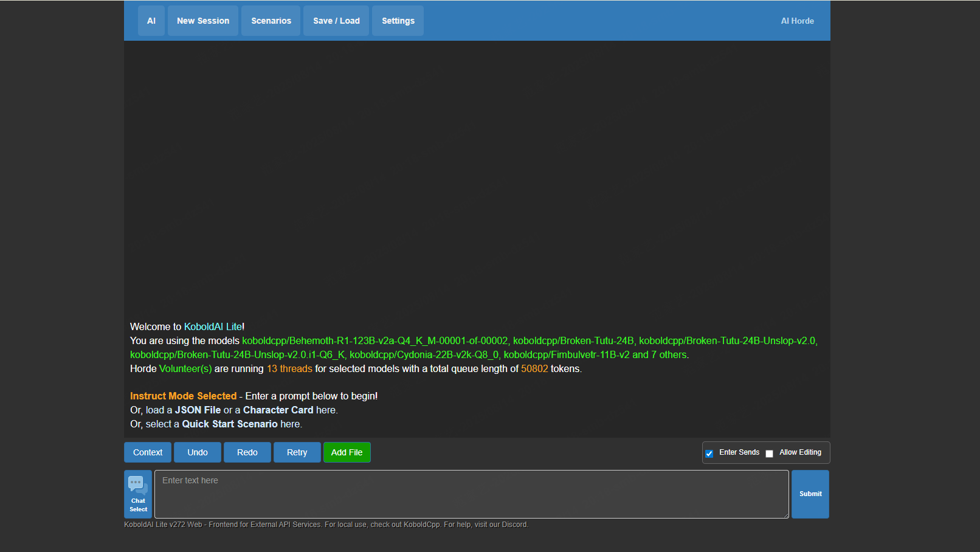Click the KoboldCpp footer link

tap(422, 525)
